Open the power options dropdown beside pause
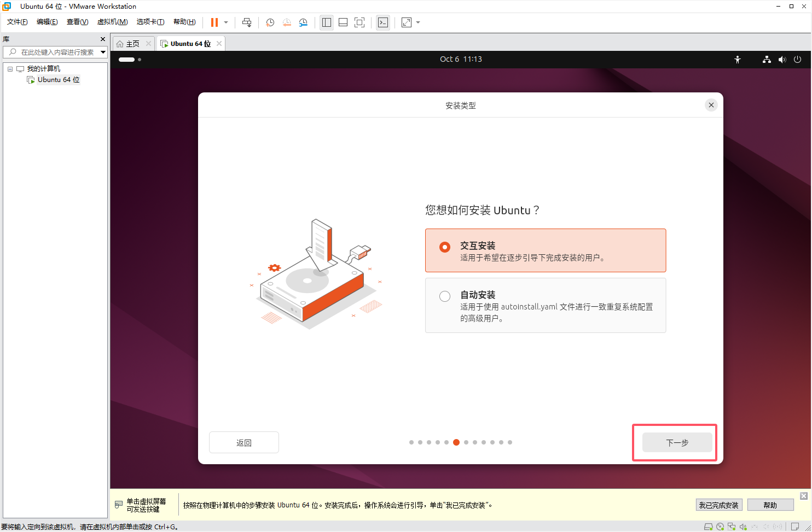812x532 pixels. [x=226, y=22]
